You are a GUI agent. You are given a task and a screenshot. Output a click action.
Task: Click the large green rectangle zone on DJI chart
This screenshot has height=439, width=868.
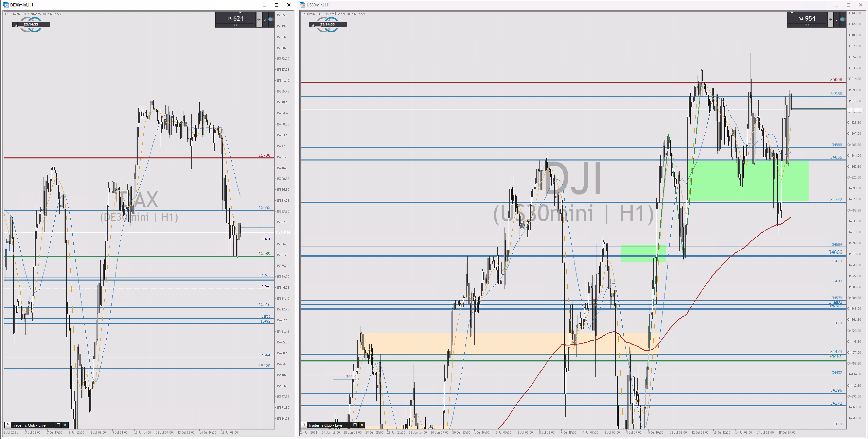[x=748, y=180]
